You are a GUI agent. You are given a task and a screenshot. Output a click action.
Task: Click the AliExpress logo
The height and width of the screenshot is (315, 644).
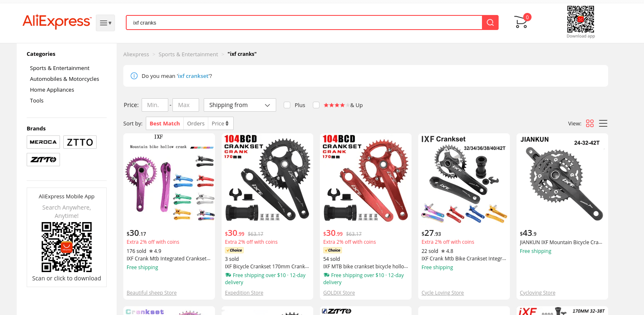pyautogui.click(x=57, y=22)
